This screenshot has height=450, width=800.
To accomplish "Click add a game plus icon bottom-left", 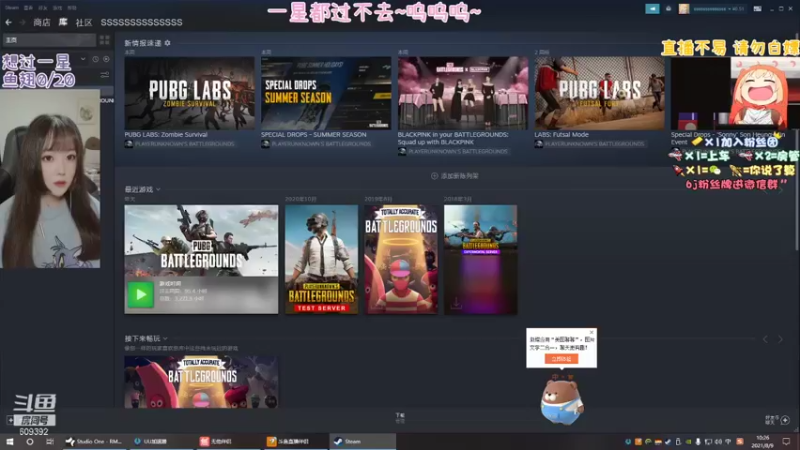I will pyautogui.click(x=10, y=420).
